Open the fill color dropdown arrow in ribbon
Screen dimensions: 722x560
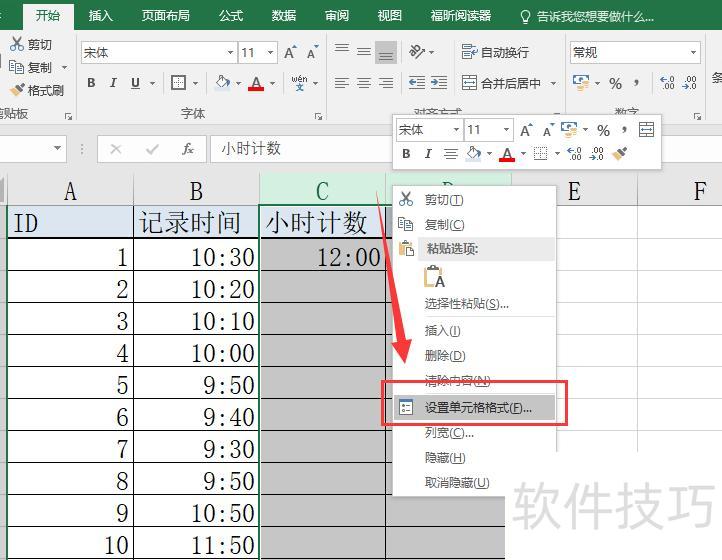click(x=239, y=83)
